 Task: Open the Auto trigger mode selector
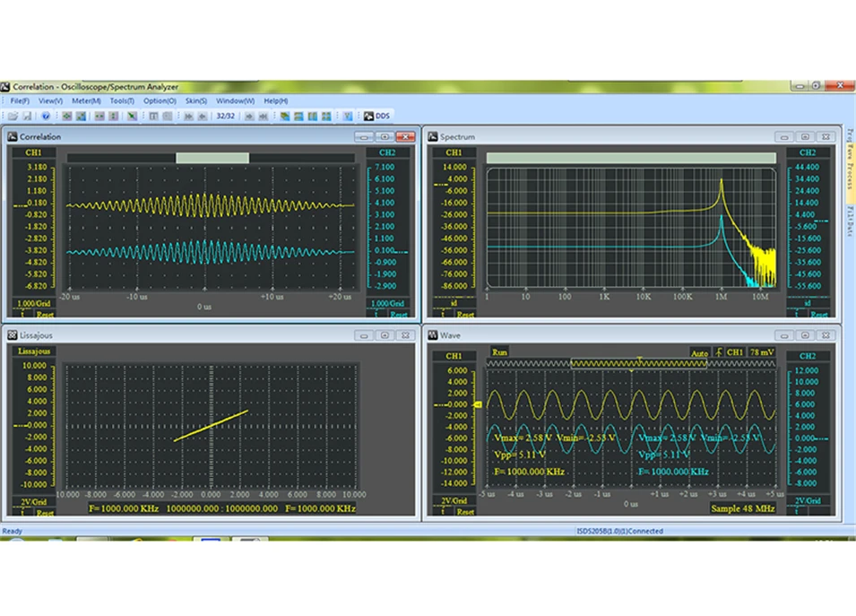coord(699,352)
